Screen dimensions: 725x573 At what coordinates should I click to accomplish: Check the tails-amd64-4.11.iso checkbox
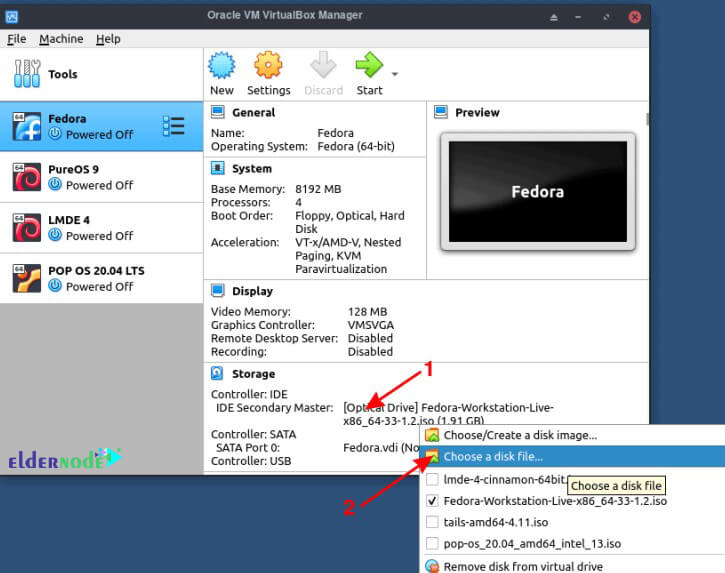click(432, 522)
